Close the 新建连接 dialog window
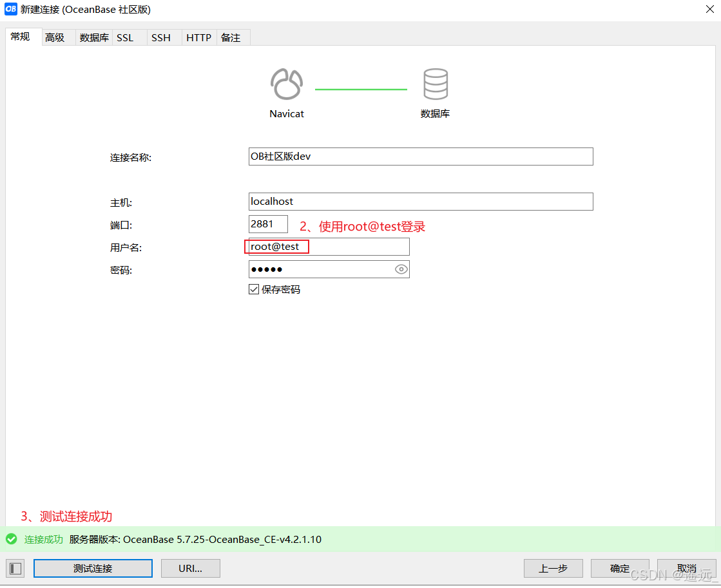The width and height of the screenshot is (721, 588). pyautogui.click(x=709, y=9)
